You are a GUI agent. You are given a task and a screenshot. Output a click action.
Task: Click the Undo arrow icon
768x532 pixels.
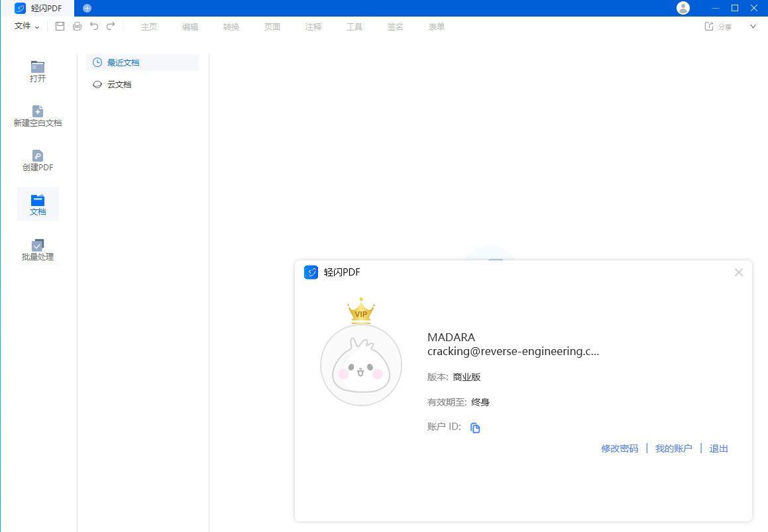click(94, 27)
